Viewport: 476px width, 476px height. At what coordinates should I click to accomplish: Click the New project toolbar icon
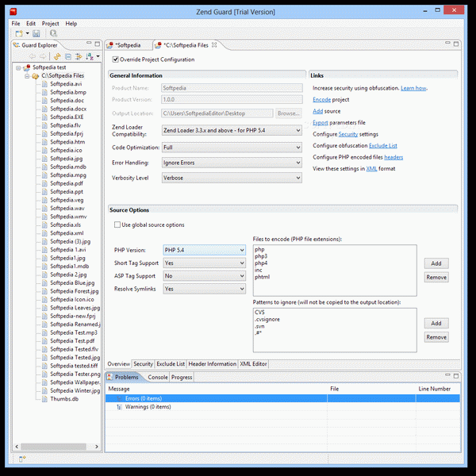pos(19,34)
